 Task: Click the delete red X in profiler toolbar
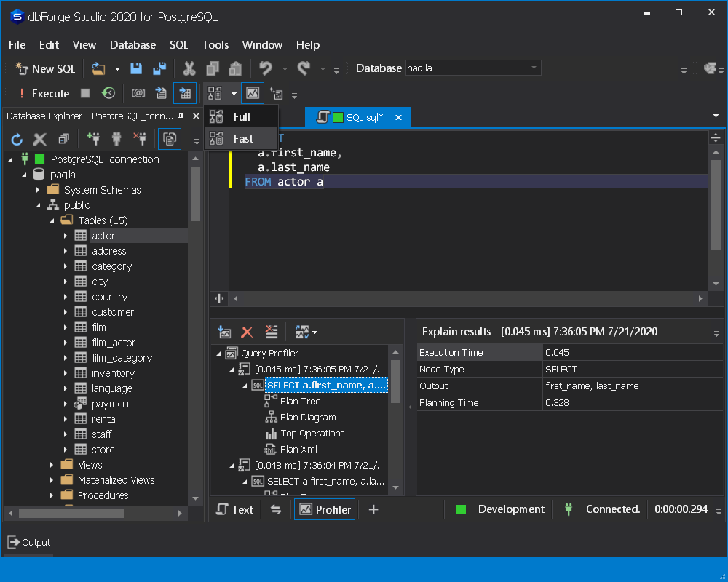click(x=247, y=332)
